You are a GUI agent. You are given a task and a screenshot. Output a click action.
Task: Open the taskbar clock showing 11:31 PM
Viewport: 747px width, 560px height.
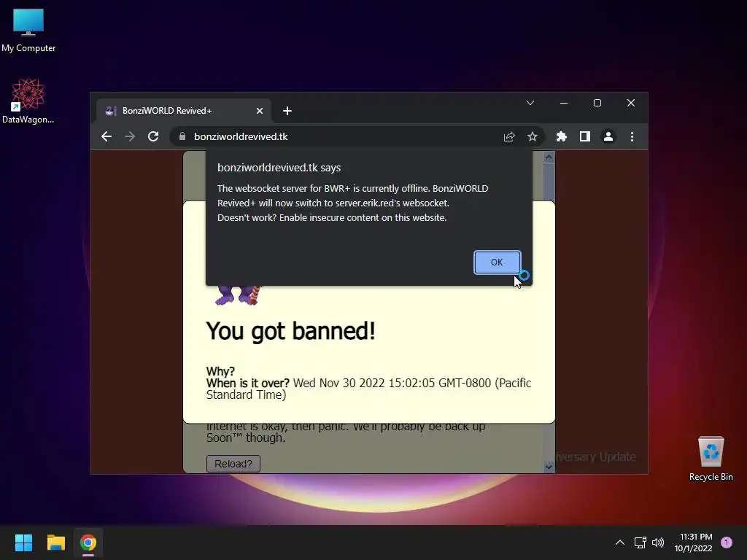click(x=694, y=542)
